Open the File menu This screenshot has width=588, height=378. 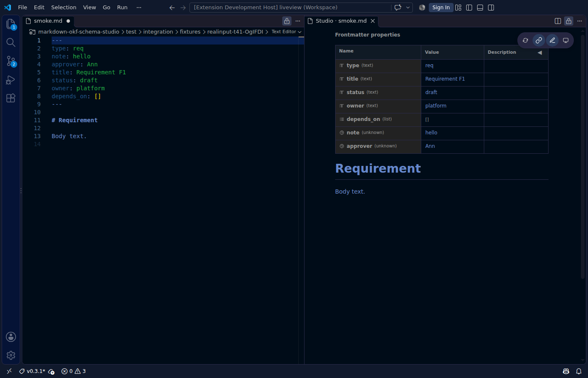[23, 8]
